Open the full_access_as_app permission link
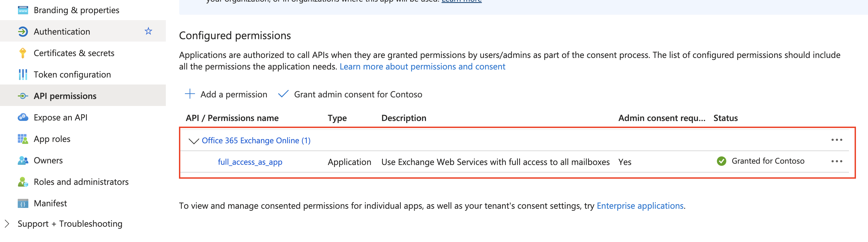 coord(250,162)
